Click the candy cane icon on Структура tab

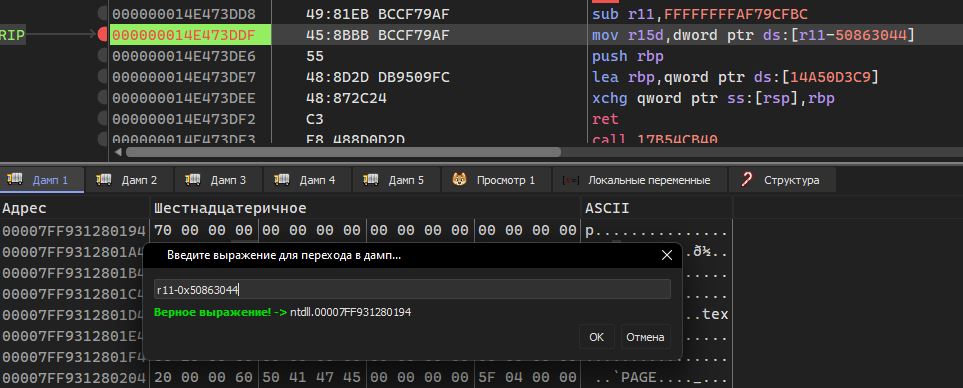tap(746, 180)
